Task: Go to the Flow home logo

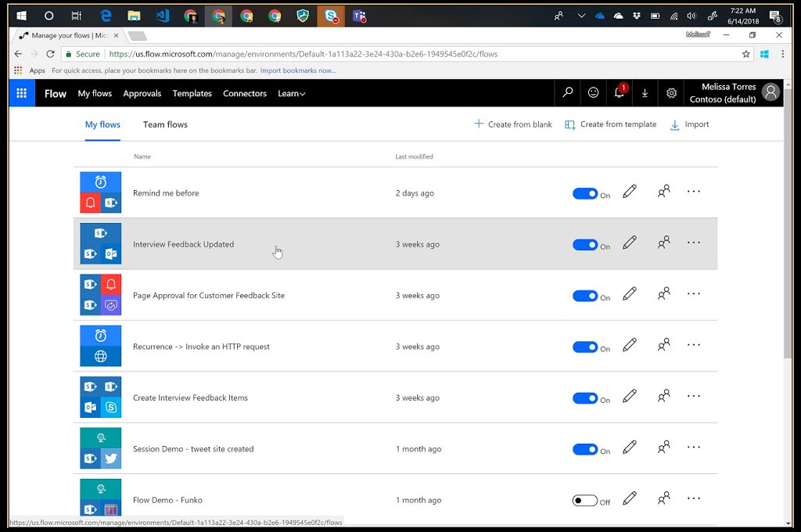Action: coord(56,94)
